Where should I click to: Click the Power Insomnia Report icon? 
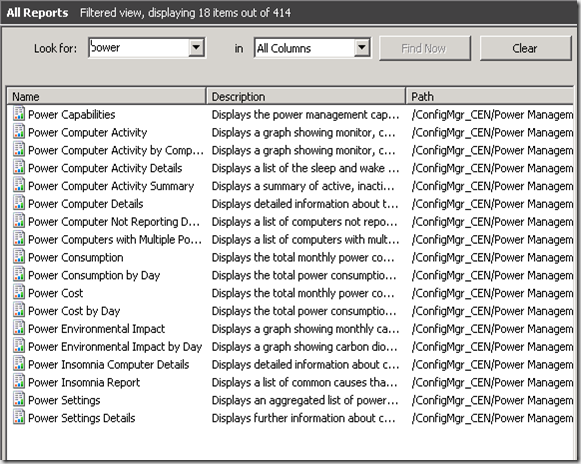[19, 381]
